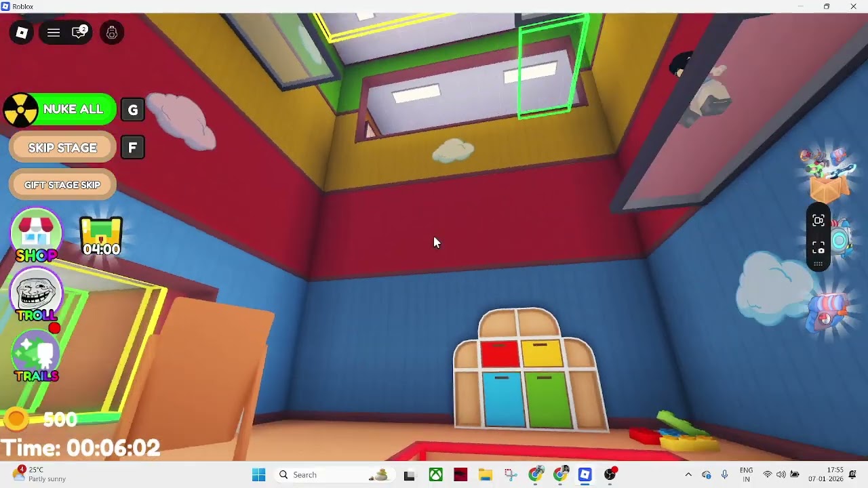Open Task View on the taskbar
The image size is (868, 488).
pos(409,475)
